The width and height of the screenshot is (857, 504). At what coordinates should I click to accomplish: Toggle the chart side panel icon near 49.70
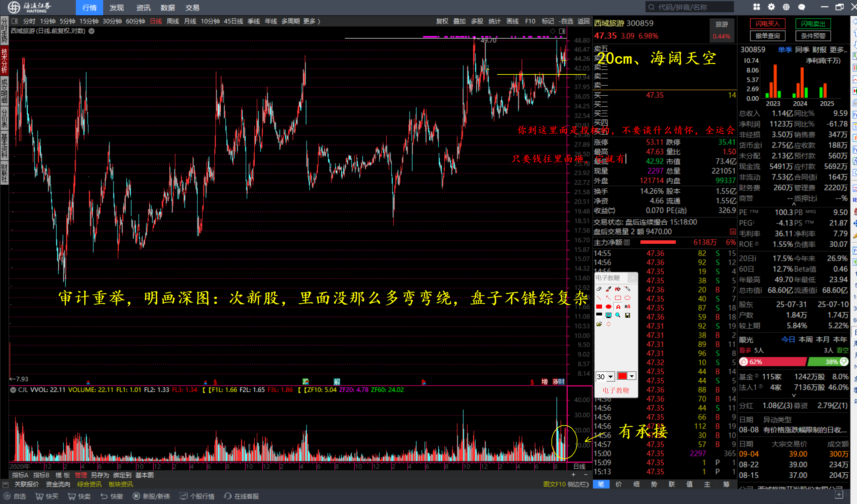coord(562,31)
